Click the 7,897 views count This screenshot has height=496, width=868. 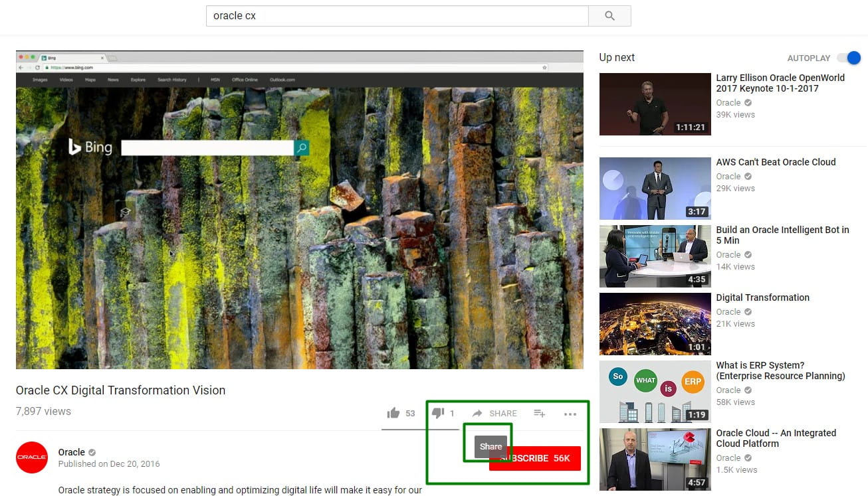point(43,412)
